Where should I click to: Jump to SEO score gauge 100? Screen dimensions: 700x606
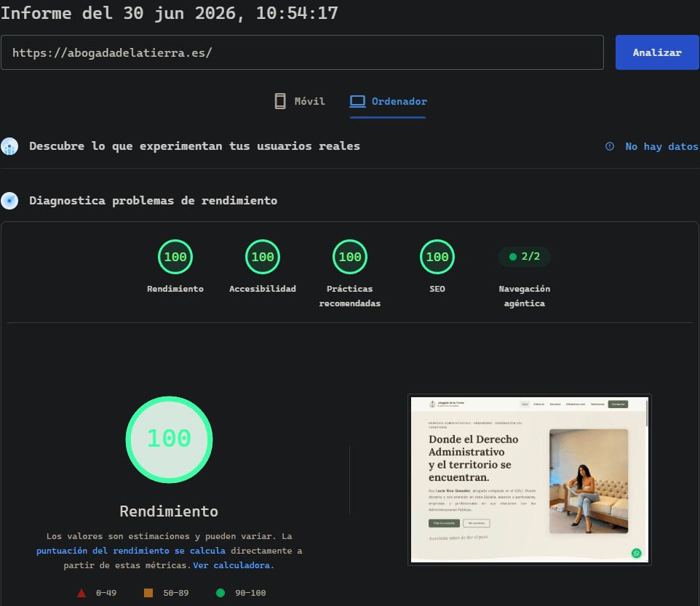pyautogui.click(x=437, y=257)
